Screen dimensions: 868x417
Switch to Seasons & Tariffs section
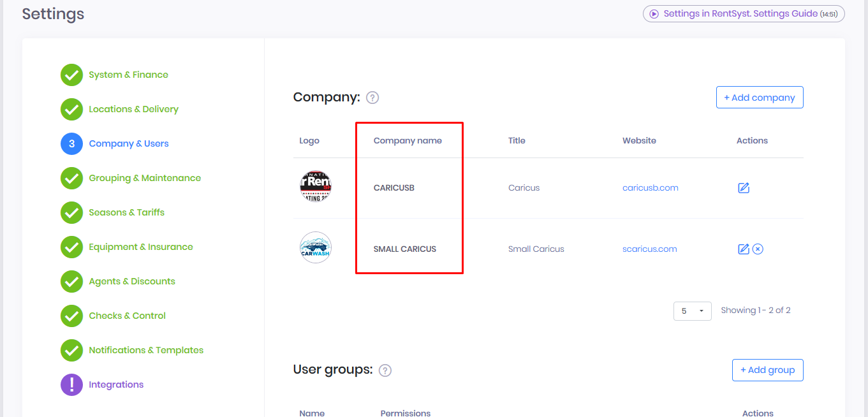126,212
